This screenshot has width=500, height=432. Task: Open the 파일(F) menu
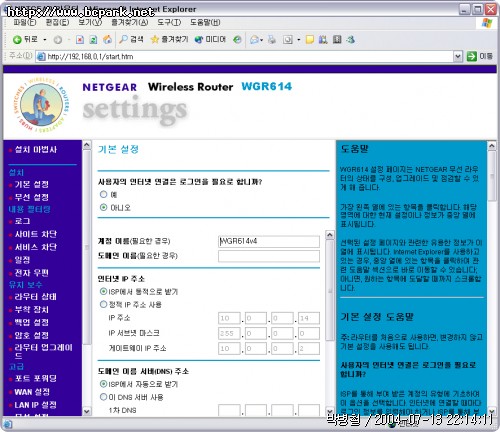tap(25, 22)
